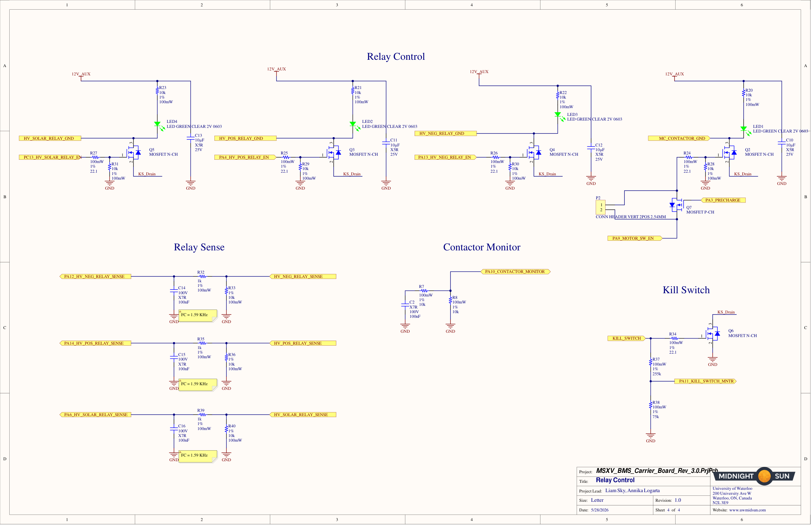This screenshot has height=526, width=812.
Task: Click the Contactor Monitor heading text
Action: coord(482,247)
